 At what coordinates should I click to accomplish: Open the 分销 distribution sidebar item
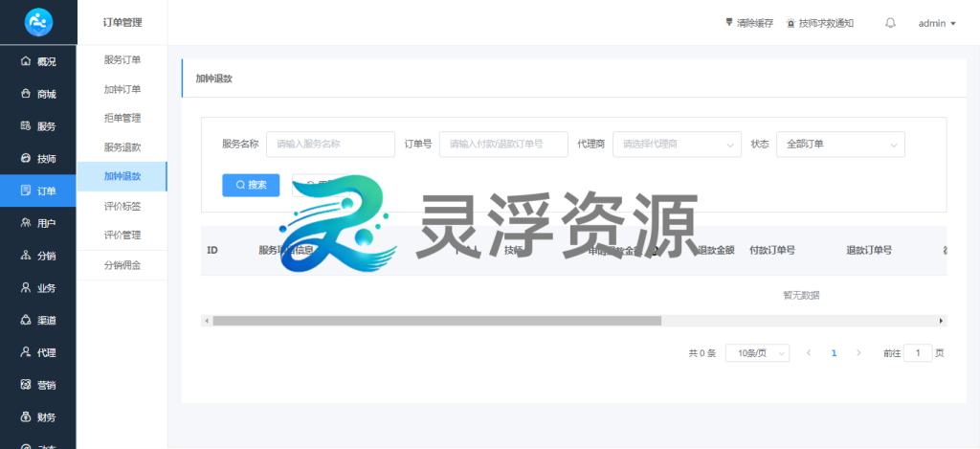38,256
